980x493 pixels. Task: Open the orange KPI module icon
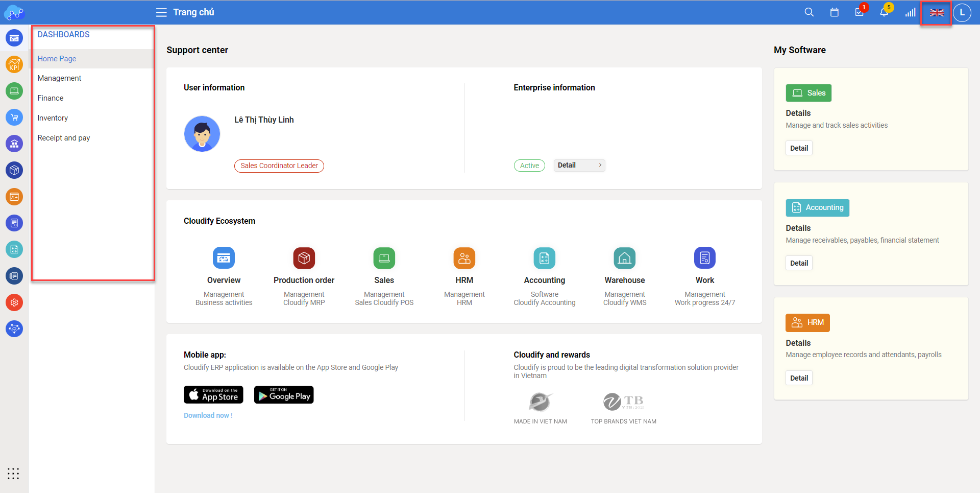tap(14, 64)
